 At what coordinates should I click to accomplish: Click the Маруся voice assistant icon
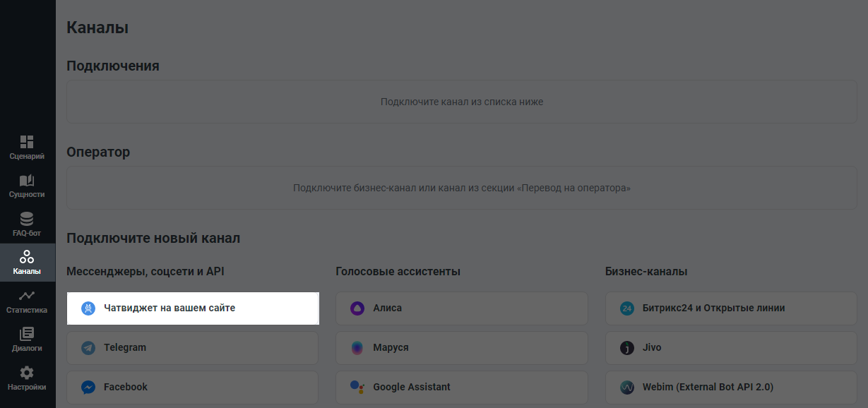click(357, 347)
